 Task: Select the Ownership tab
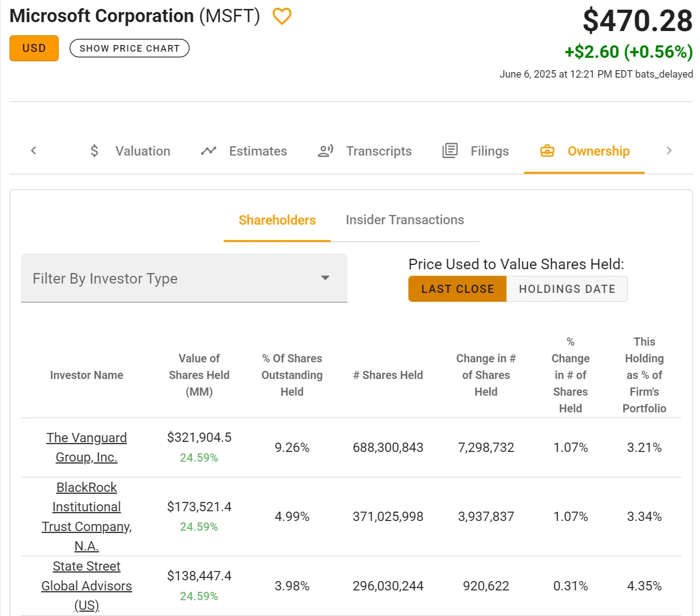click(584, 151)
